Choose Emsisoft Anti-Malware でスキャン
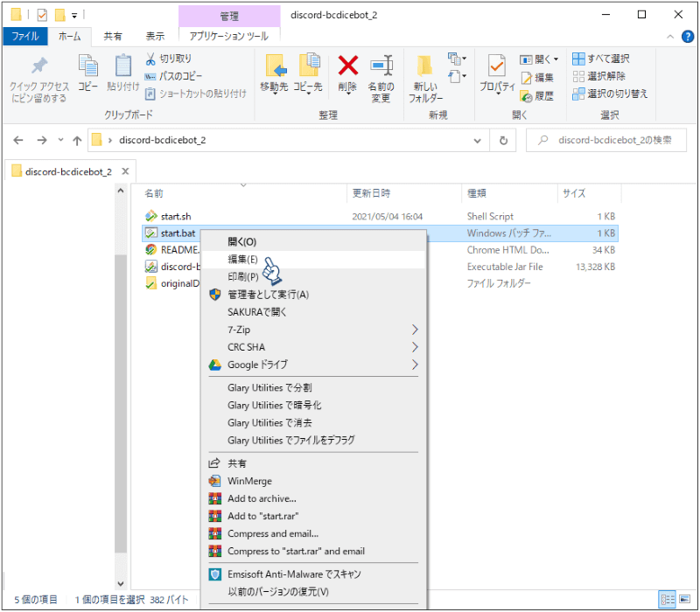Screen dimensions: 700x612 click(313, 574)
